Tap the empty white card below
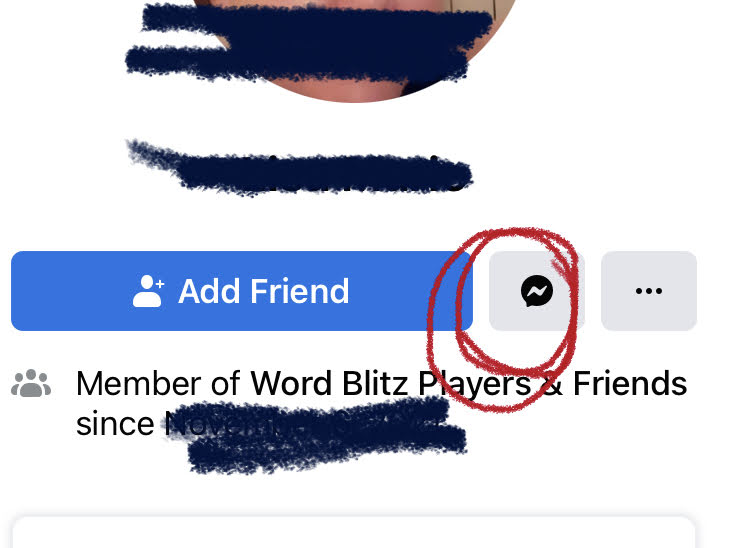This screenshot has height=548, width=729. 353,532
